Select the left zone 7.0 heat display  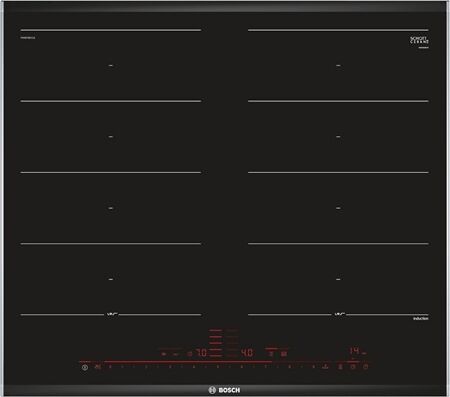coord(201,353)
